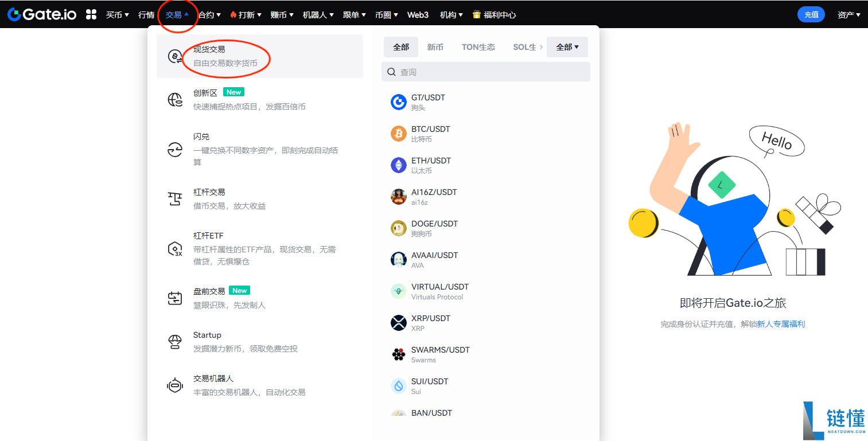Expand the 跟单 dropdown menu
868x441 pixels.
355,15
